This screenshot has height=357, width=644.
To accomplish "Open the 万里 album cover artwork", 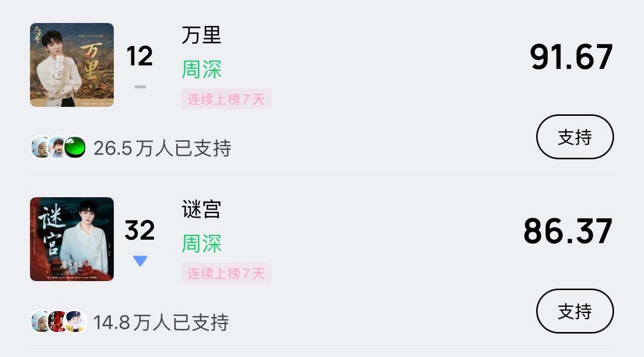I will click(71, 65).
